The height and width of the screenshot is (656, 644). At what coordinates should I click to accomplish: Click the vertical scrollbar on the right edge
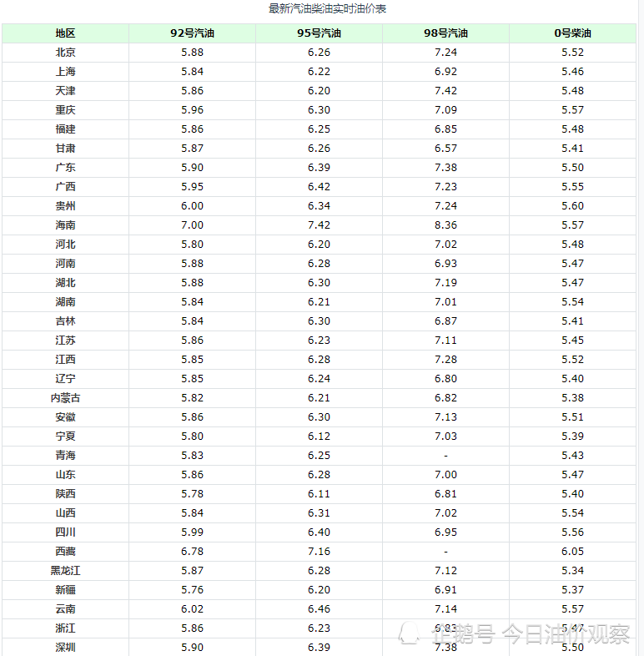(640, 328)
